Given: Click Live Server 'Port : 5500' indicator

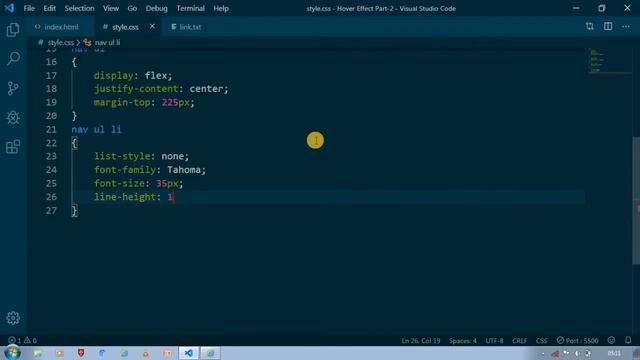Looking at the screenshot, I should [x=578, y=340].
